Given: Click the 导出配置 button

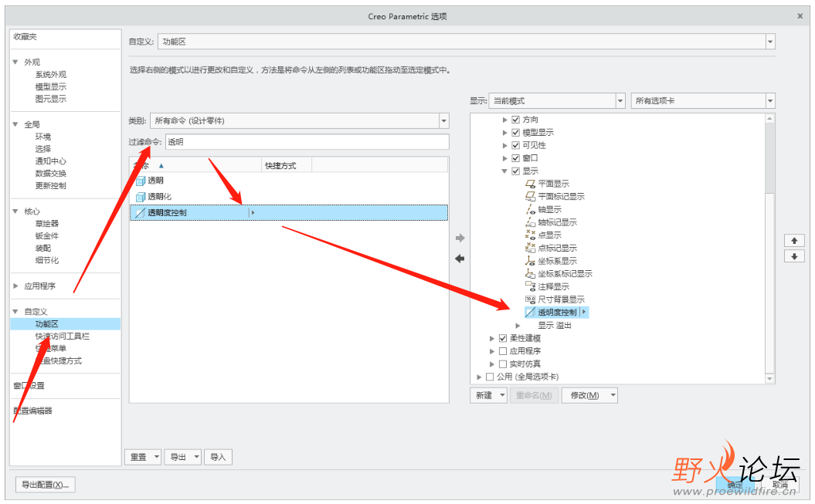Looking at the screenshot, I should pyautogui.click(x=46, y=485).
